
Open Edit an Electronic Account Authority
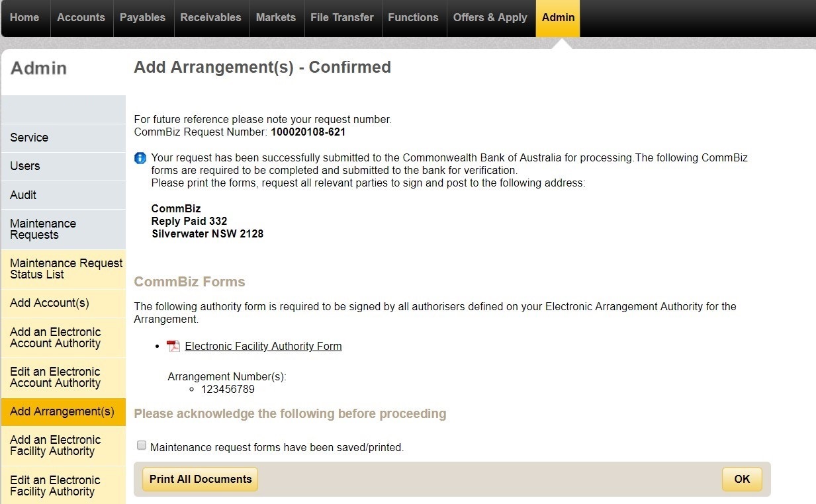[64, 377]
